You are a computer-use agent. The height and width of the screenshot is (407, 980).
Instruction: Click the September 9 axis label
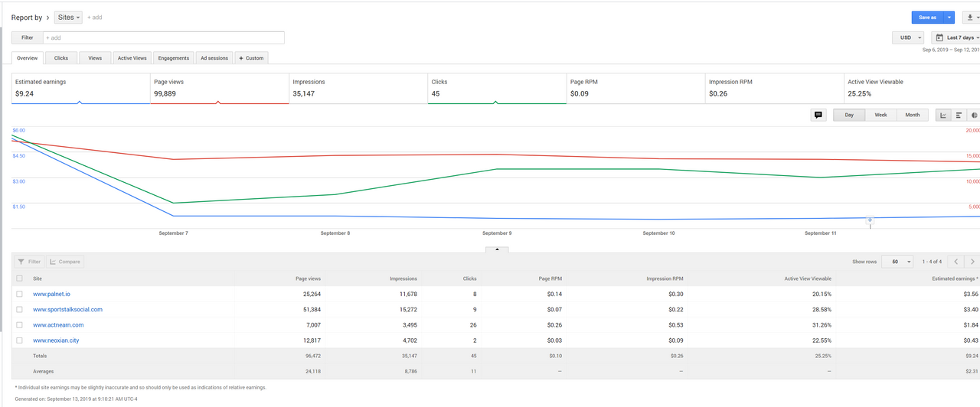pos(497,233)
